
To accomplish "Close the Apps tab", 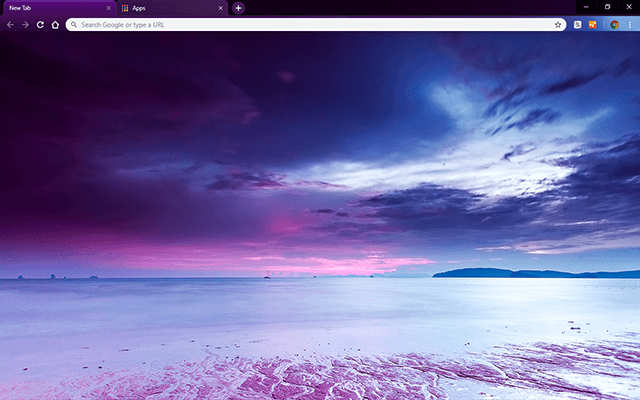I will pyautogui.click(x=220, y=8).
